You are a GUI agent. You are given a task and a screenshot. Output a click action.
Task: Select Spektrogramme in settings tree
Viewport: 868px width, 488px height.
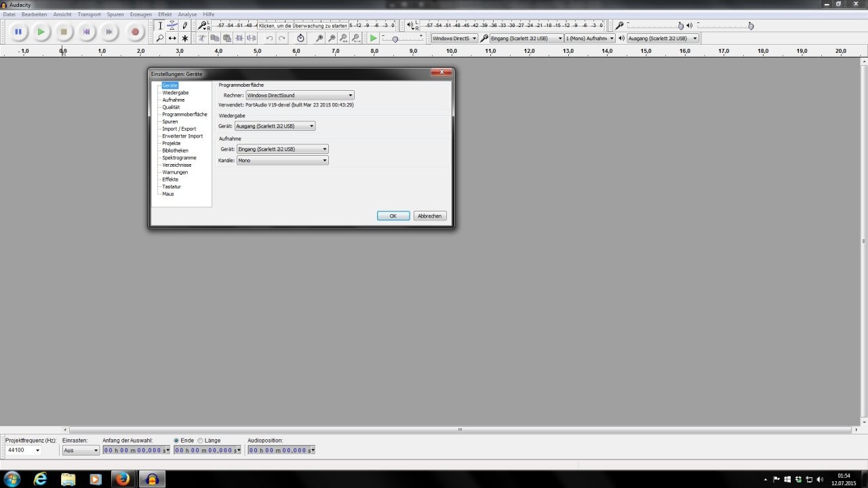click(x=179, y=158)
